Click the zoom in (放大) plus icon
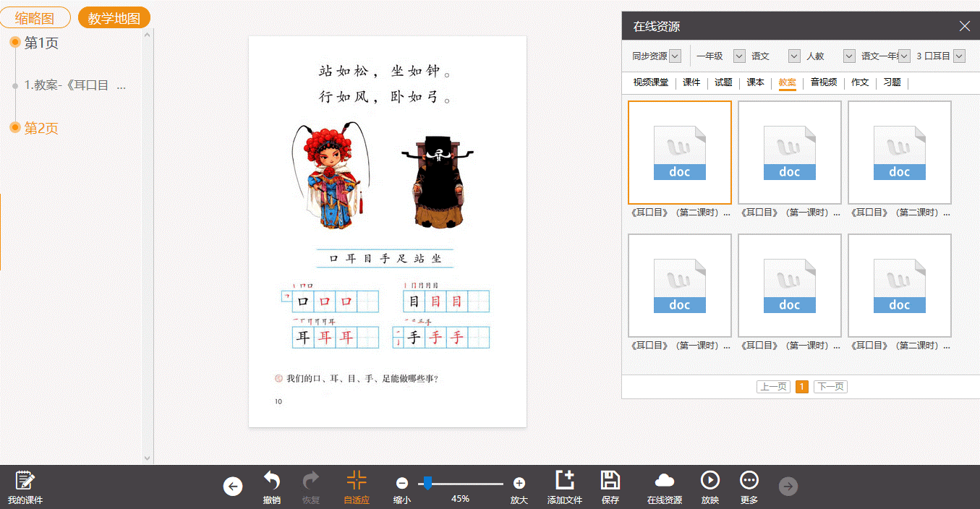This screenshot has width=980, height=509. point(519,483)
